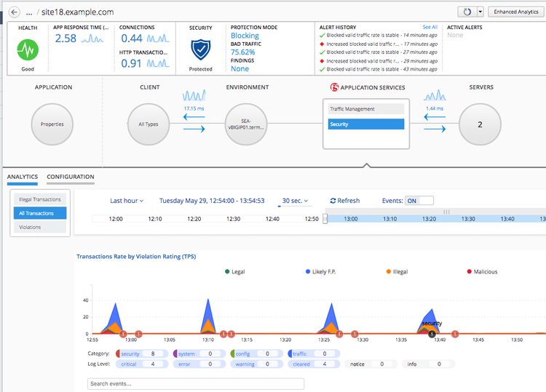Toggle critical log level filter

pyautogui.click(x=142, y=364)
